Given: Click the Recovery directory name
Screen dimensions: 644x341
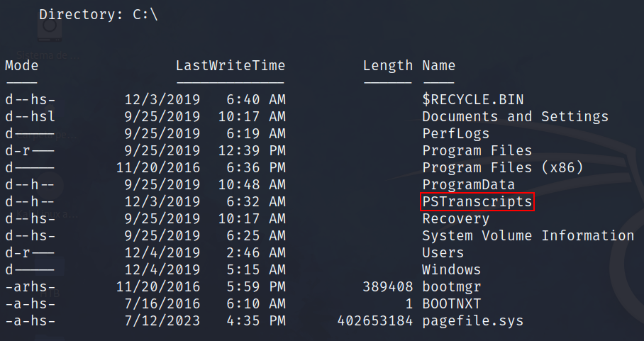Looking at the screenshot, I should pyautogui.click(x=455, y=218).
